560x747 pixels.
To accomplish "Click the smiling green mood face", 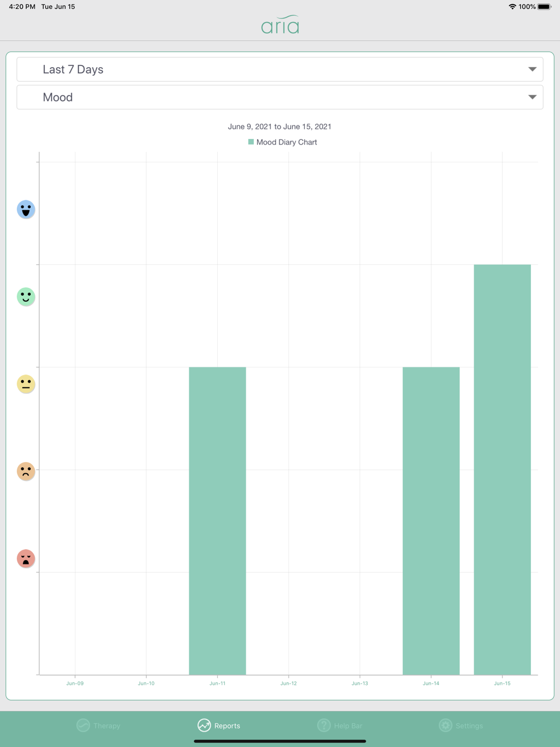I will pos(26,297).
